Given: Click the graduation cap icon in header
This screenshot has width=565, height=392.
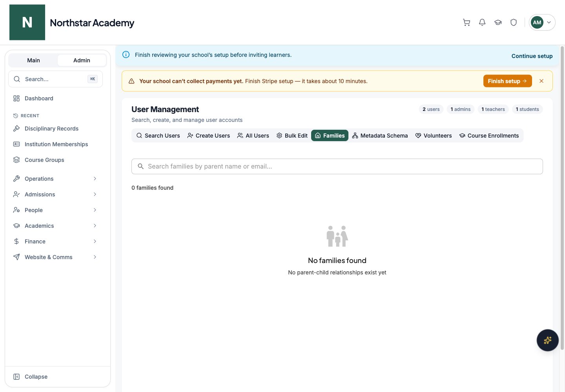Looking at the screenshot, I should pyautogui.click(x=498, y=22).
